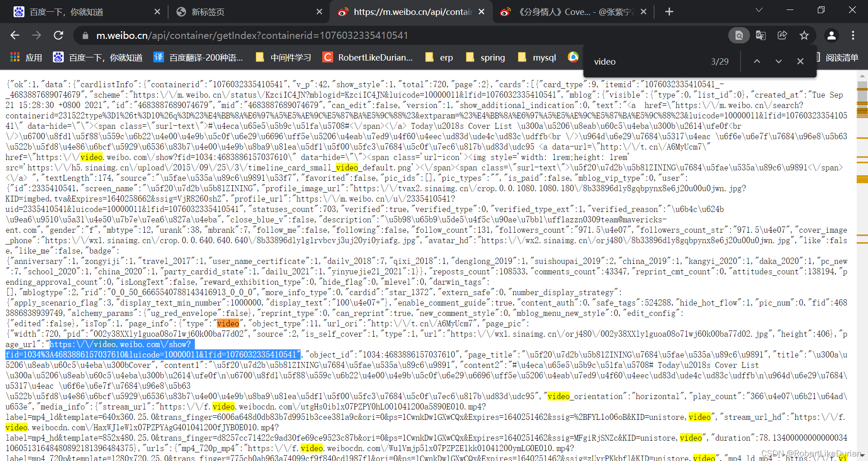This screenshot has width=868, height=461.
Task: Open the search-in-page lens icon in address bar
Action: [739, 35]
